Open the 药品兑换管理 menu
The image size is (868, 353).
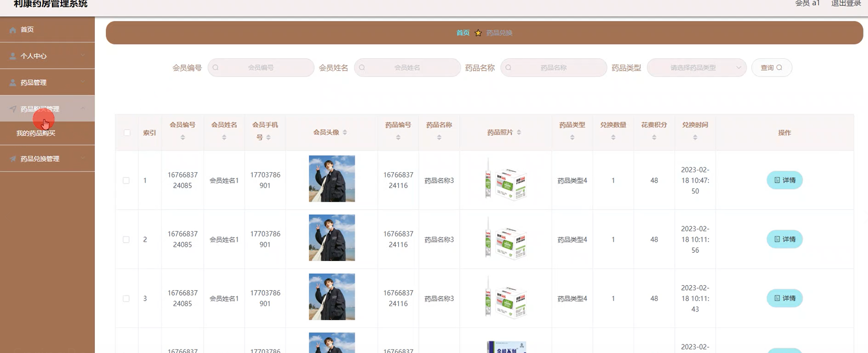coord(47,159)
